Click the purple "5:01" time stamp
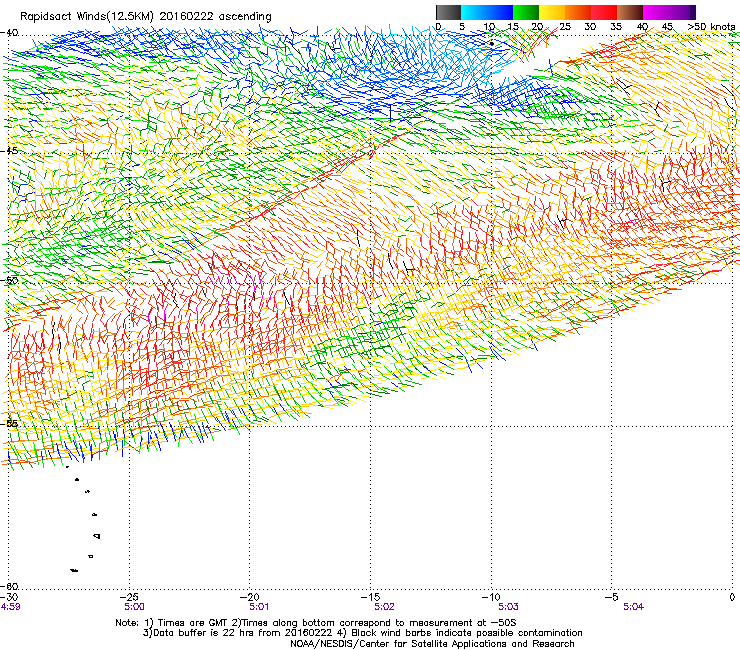740x650 pixels. pos(259,607)
